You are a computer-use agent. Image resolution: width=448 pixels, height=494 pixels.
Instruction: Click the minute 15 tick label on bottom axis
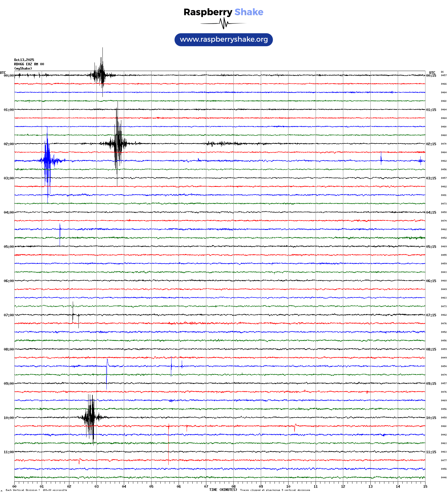coord(425,487)
